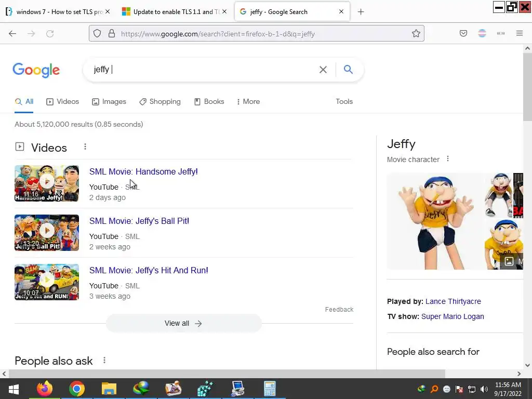Select the Images search filter
532x399 pixels.
109,101
